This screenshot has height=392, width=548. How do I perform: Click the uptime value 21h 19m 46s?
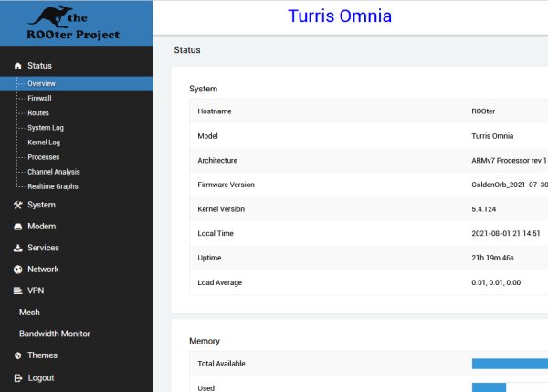point(493,258)
